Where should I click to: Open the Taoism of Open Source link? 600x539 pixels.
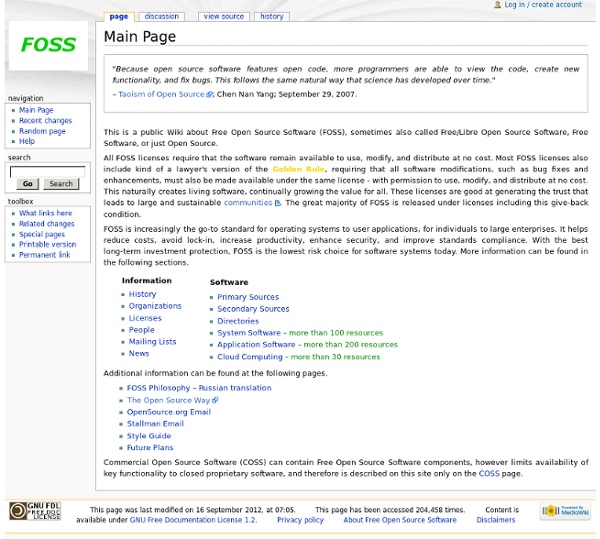click(161, 94)
